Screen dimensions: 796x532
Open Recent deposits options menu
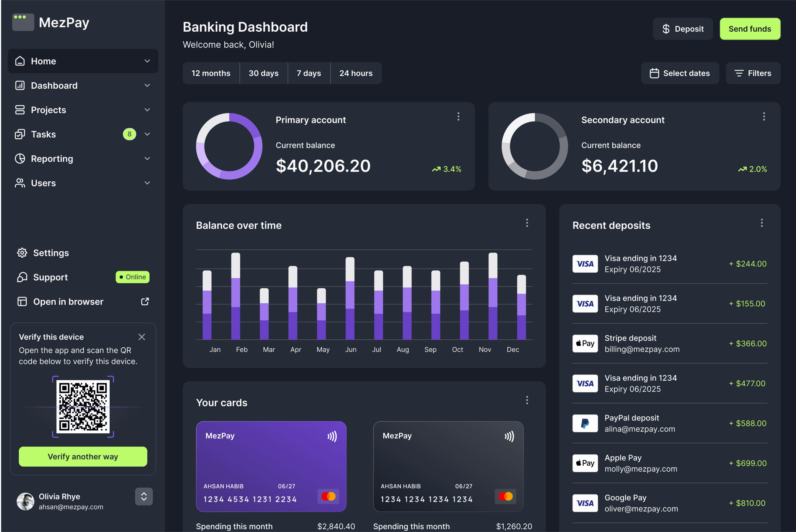click(762, 223)
